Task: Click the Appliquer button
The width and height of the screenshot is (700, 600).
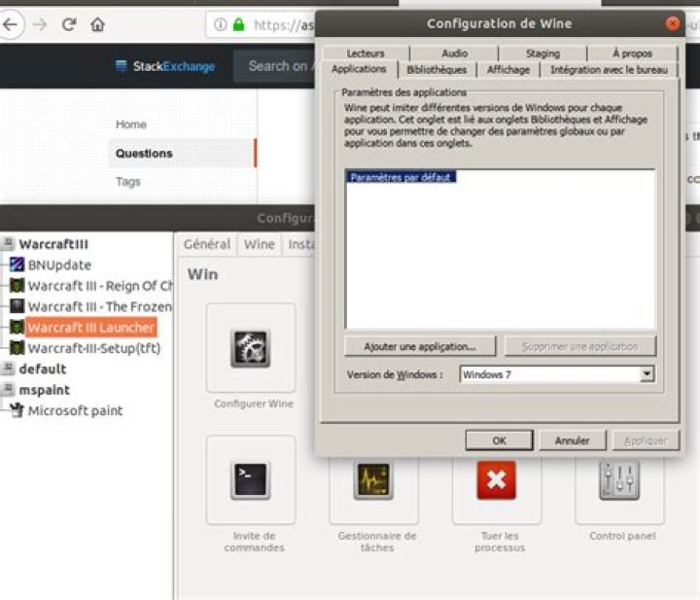Action: (x=646, y=441)
